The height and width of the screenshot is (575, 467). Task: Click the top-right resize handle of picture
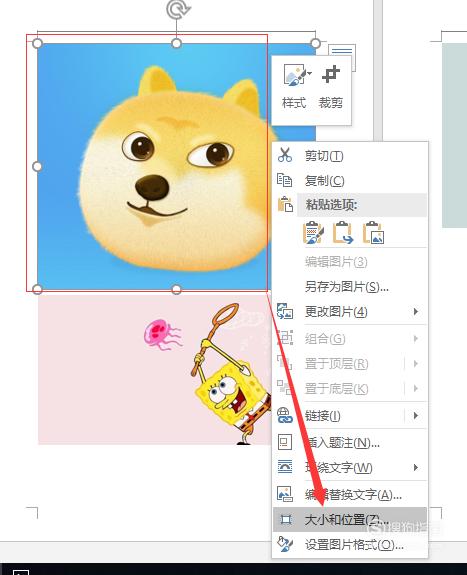(x=315, y=44)
